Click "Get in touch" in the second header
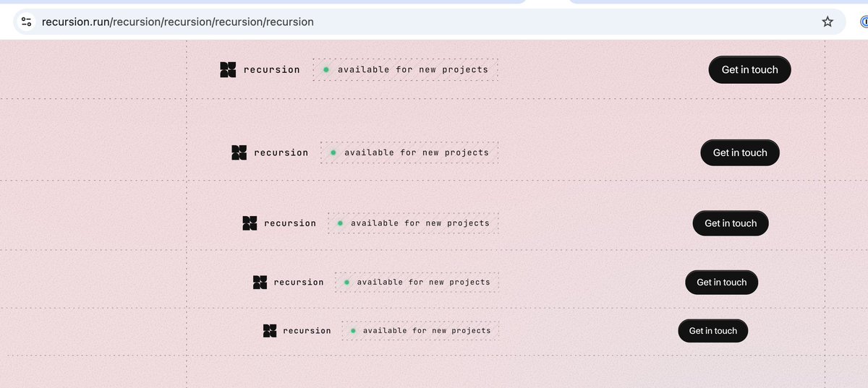 740,152
